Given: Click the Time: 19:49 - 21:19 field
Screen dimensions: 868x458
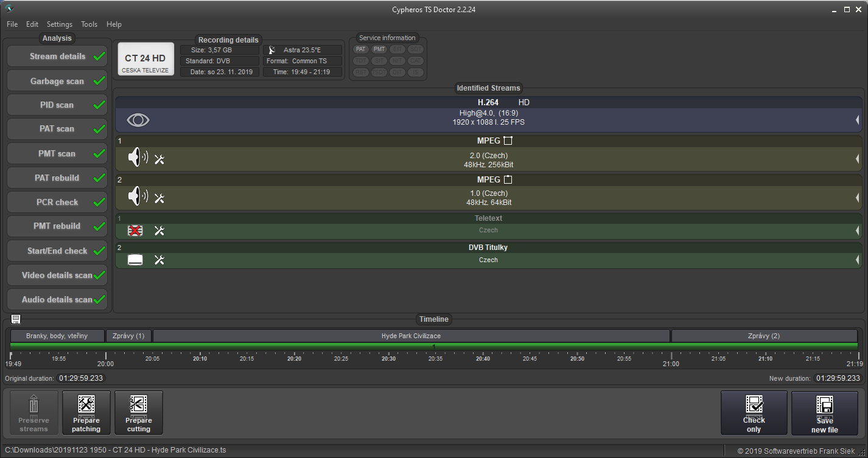Looking at the screenshot, I should [302, 72].
